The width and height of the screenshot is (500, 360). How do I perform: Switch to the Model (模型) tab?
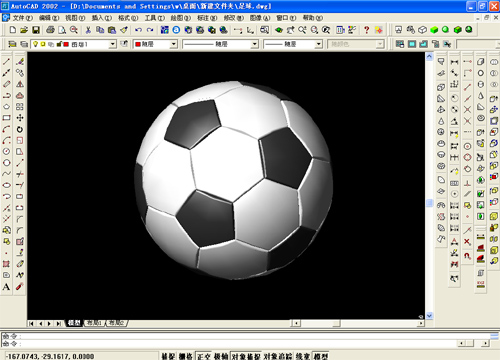coord(74,323)
